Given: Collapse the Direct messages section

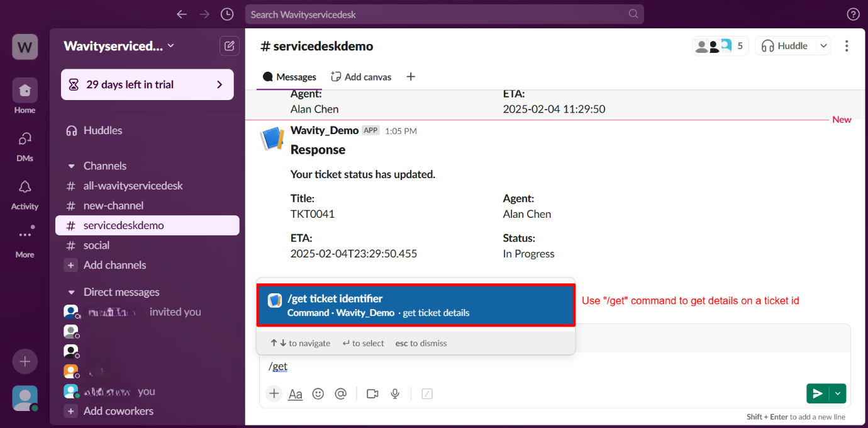Looking at the screenshot, I should coord(71,292).
